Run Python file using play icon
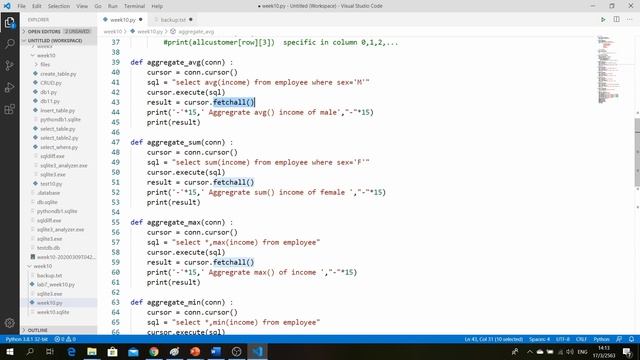640x360 pixels. tap(603, 20)
